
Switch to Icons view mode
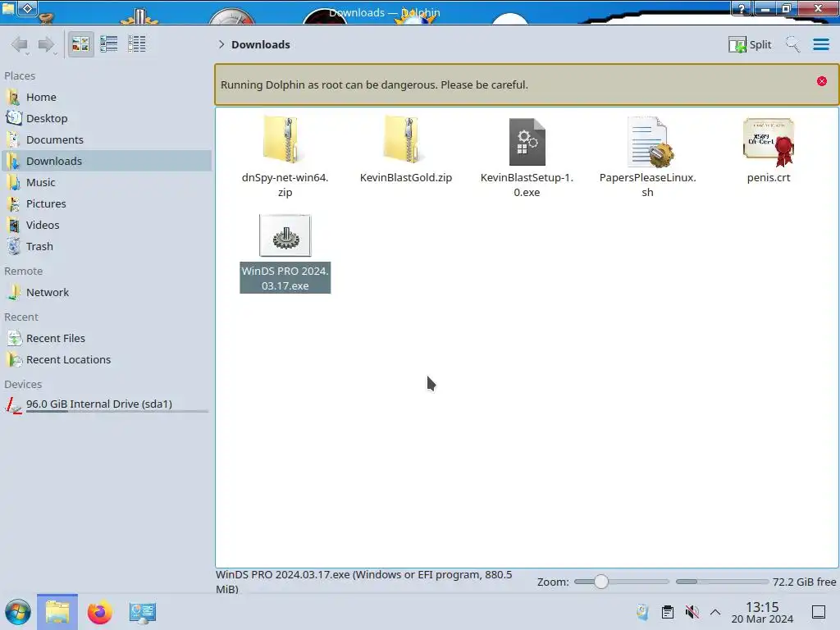click(80, 44)
